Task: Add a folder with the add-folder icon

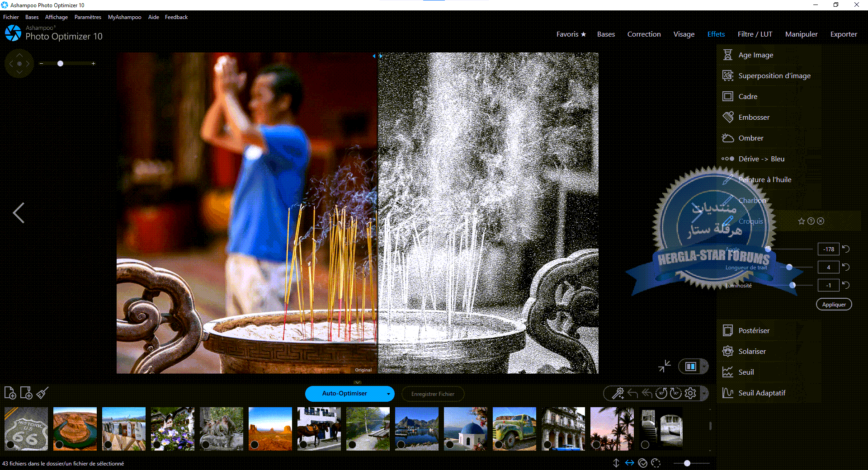Action: pyautogui.click(x=26, y=393)
